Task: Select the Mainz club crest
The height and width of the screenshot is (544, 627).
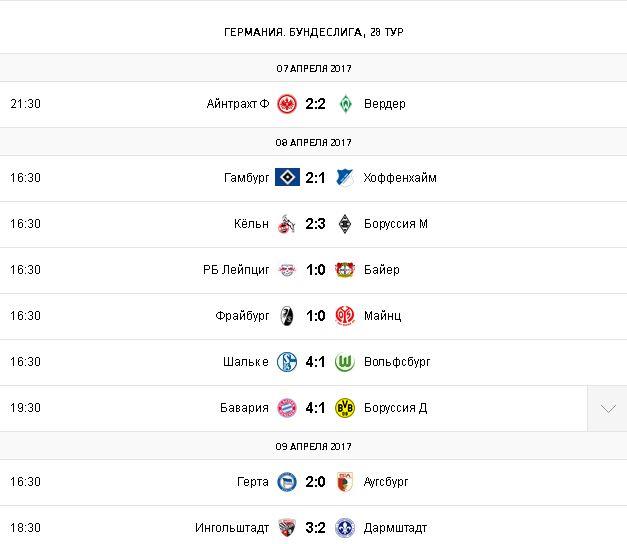Action: (x=345, y=316)
